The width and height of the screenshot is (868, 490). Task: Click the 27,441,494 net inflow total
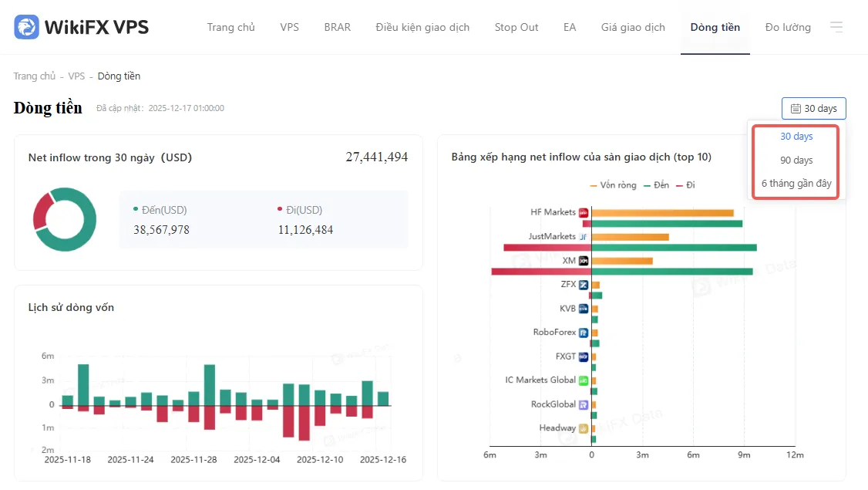[x=376, y=157]
